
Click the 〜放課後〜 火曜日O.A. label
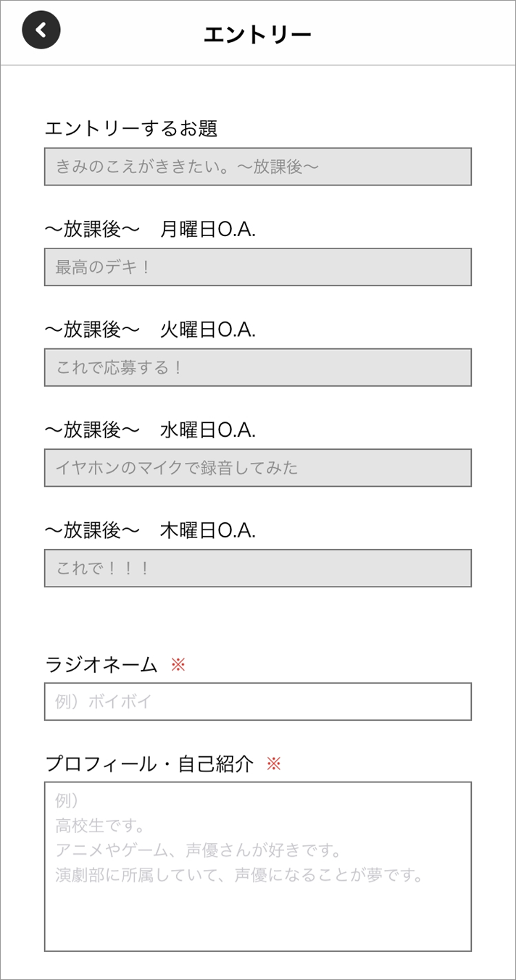pos(150,330)
